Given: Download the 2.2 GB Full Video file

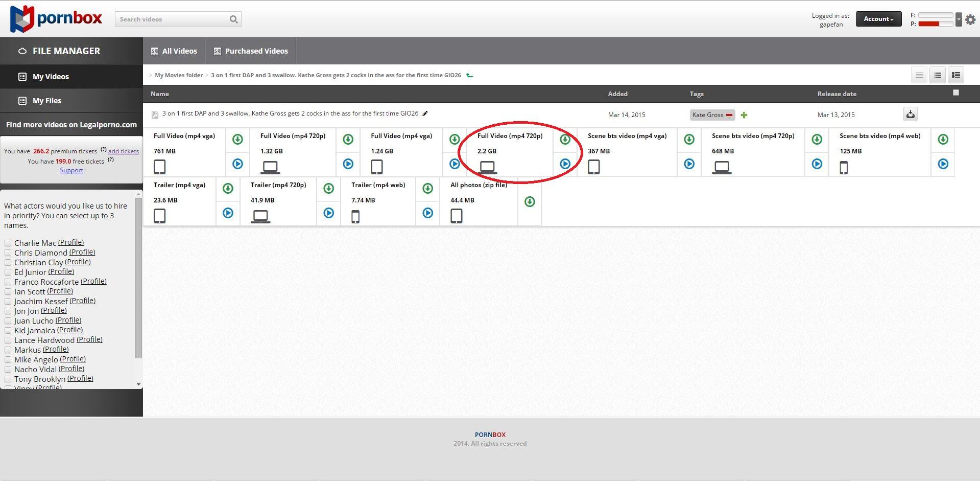Looking at the screenshot, I should [x=565, y=139].
